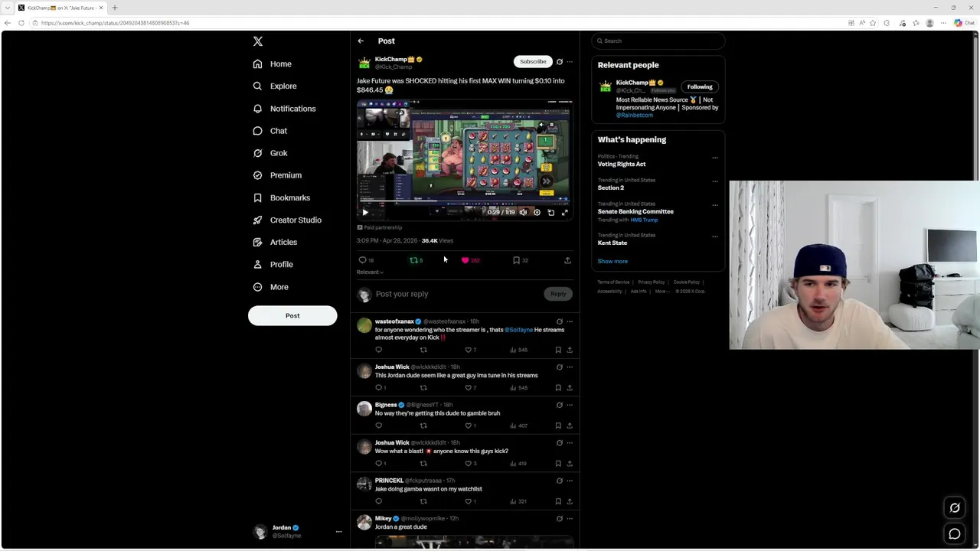Viewport: 980px width, 551px height.
Task: Open the Relevant replies sort dropdown
Action: [x=370, y=272]
